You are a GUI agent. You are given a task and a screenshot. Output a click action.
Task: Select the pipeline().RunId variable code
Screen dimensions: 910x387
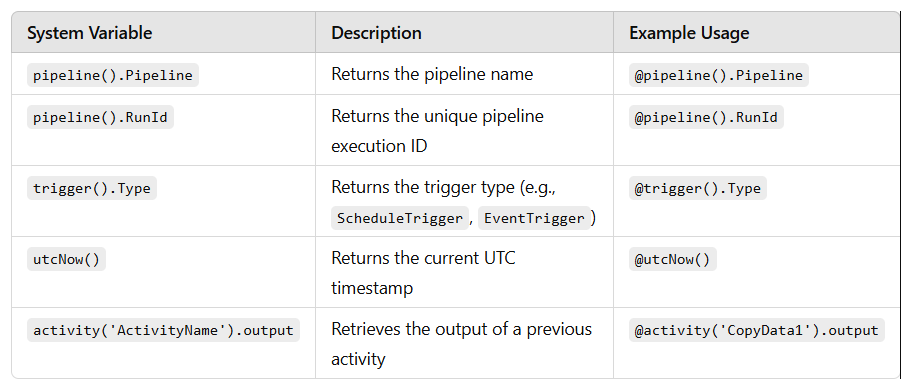pos(100,118)
